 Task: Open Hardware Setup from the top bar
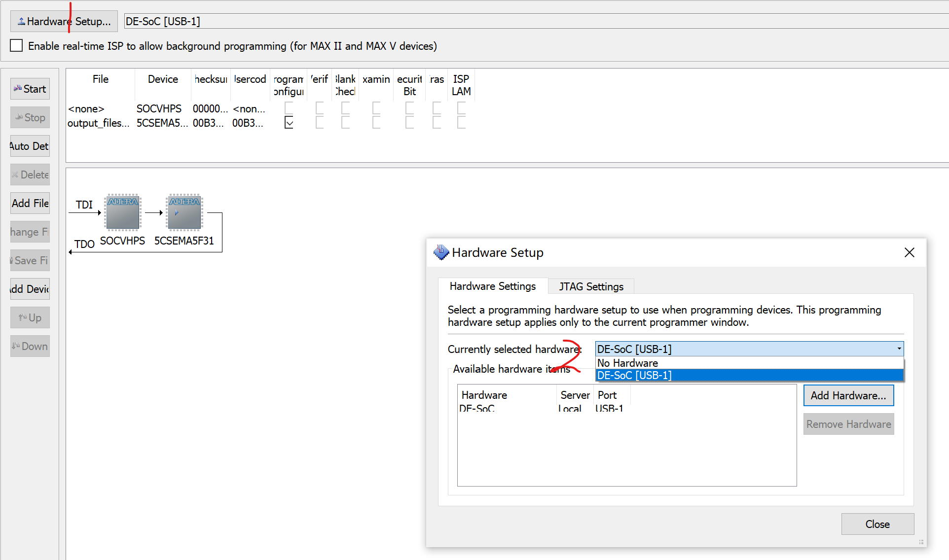[64, 21]
